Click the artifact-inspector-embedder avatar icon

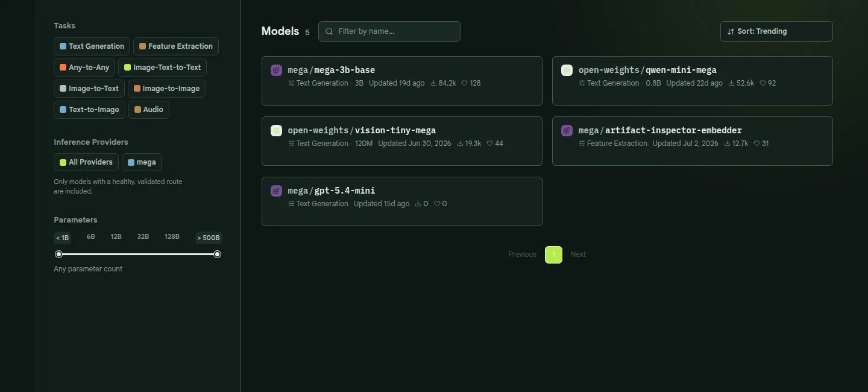pos(567,130)
